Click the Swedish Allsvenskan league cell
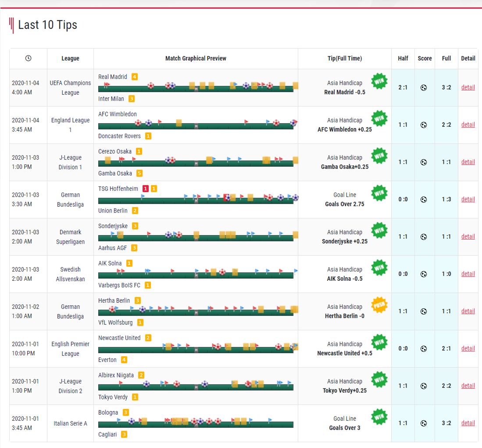This screenshot has width=482, height=448. coord(71,274)
